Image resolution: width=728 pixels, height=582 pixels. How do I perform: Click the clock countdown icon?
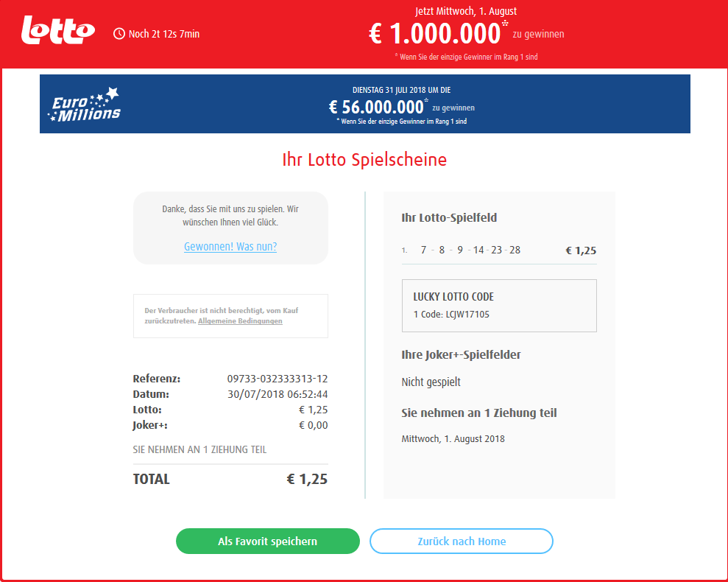119,34
